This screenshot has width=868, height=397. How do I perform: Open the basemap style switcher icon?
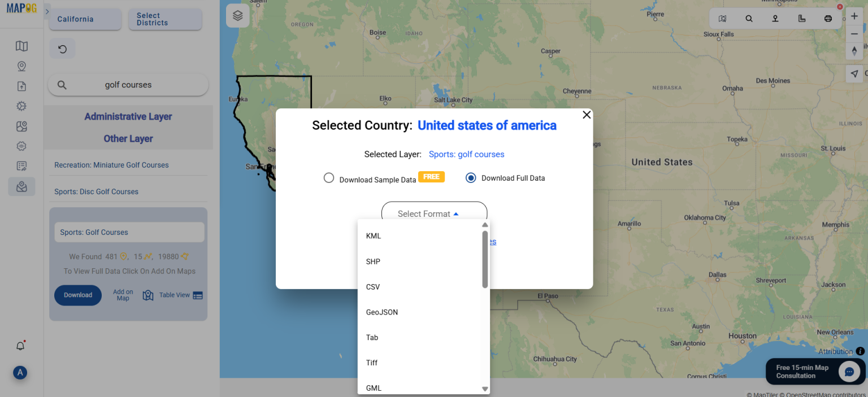coord(722,18)
